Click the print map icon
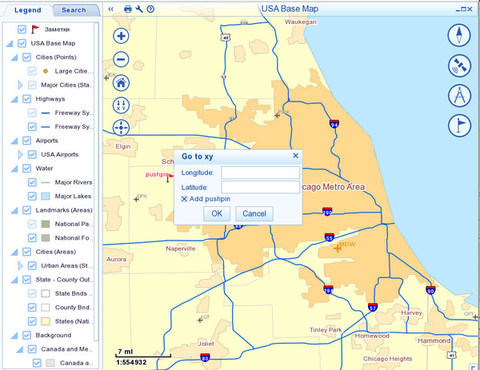480x370 pixels. [128, 9]
